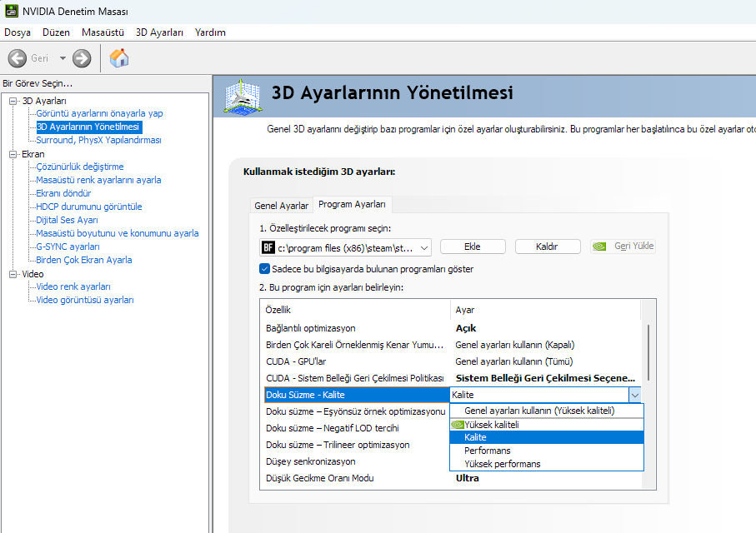Click NVIDIA logo icon on Geri Yükle button
This screenshot has width=756, height=533.
point(599,247)
